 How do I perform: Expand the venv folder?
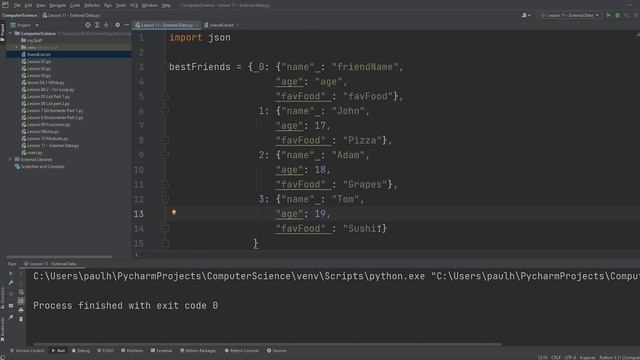(x=16, y=47)
